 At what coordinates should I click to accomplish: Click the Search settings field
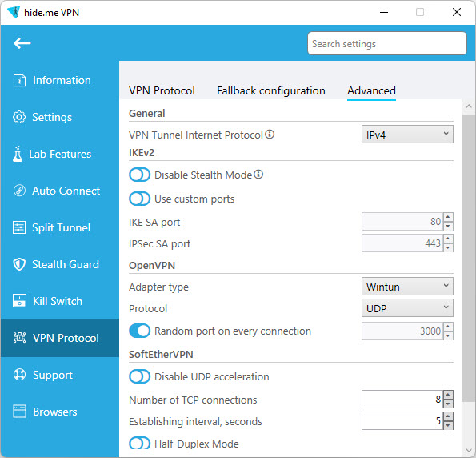point(387,43)
